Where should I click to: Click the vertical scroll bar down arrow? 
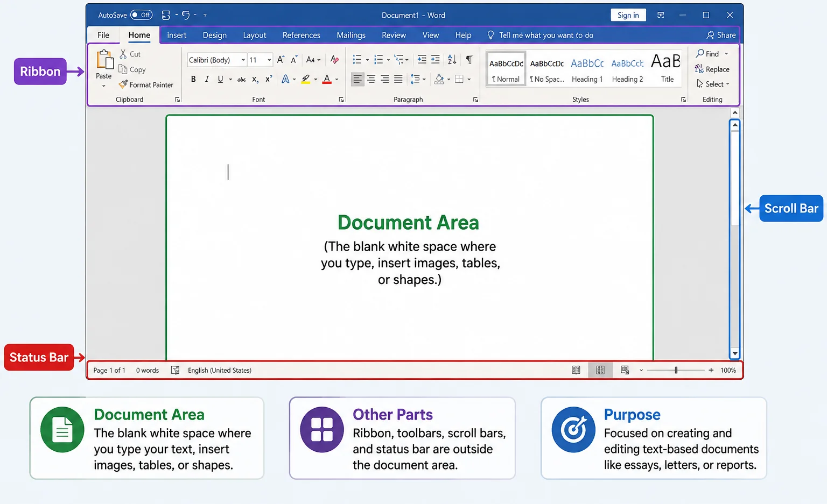pos(735,353)
